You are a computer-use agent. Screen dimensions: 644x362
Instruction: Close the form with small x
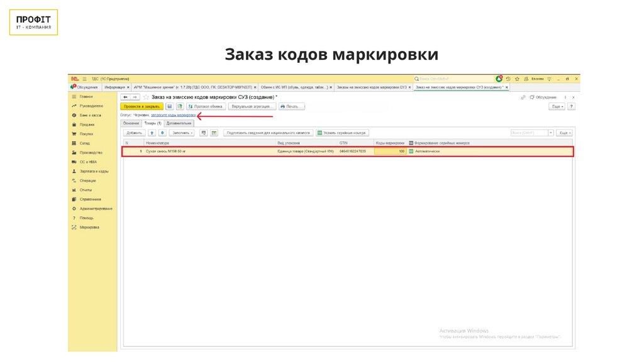pyautogui.click(x=574, y=97)
